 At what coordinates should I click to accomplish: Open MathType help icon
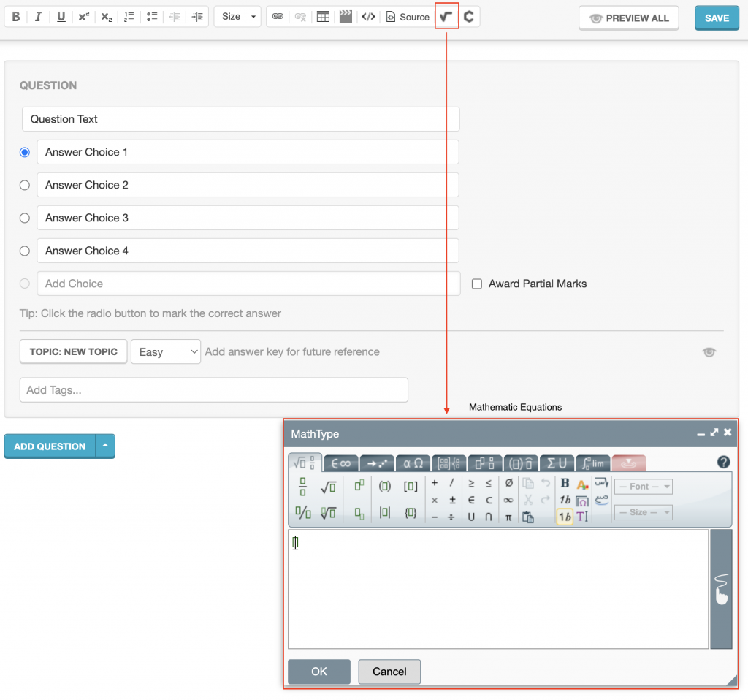coord(723,462)
